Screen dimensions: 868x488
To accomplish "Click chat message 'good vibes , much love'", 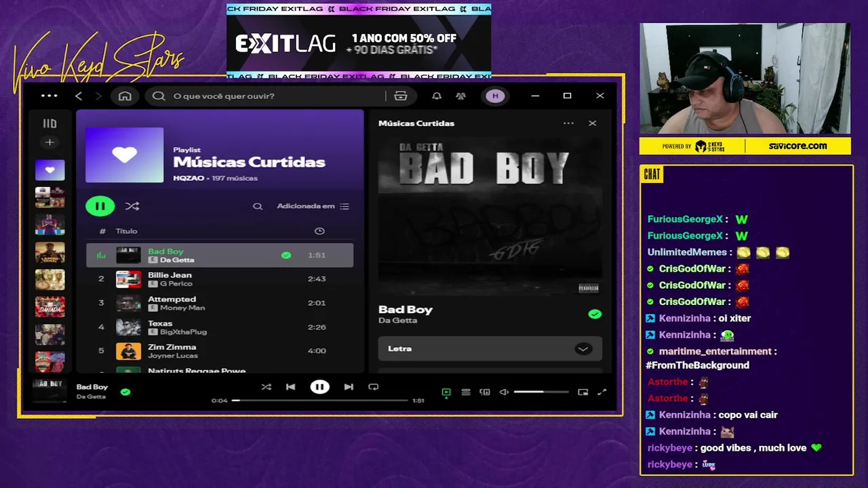I will click(753, 448).
